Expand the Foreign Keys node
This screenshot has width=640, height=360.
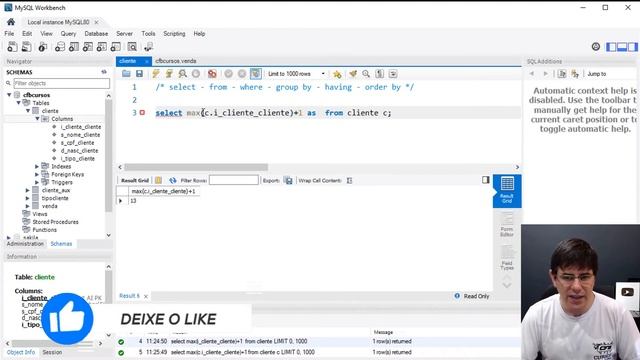point(37,174)
